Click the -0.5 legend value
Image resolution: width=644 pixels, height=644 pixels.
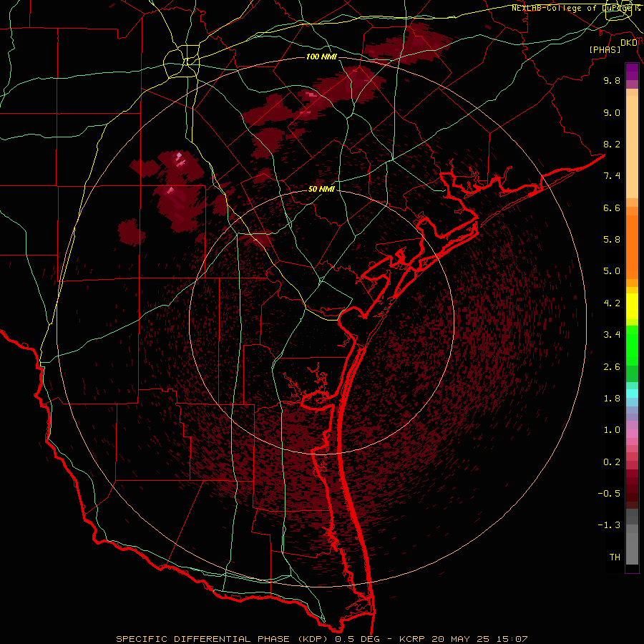click(609, 494)
